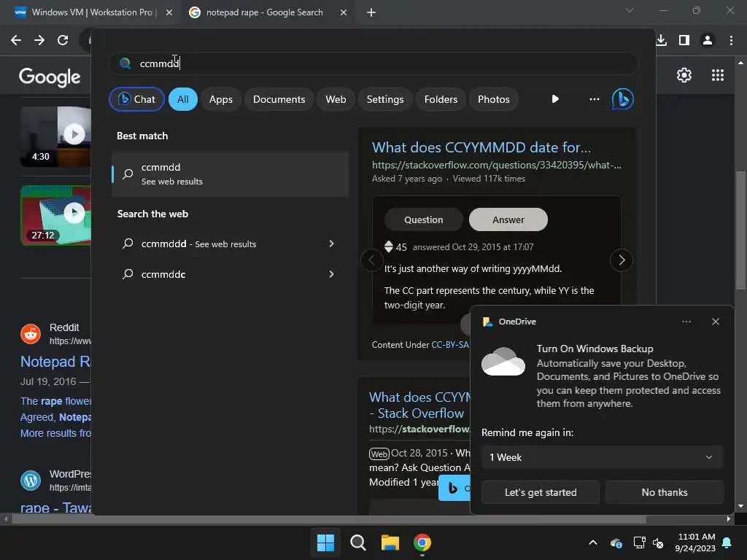The image size is (747, 560).
Task: Close the notepad Google Search tab
Action: [x=344, y=12]
